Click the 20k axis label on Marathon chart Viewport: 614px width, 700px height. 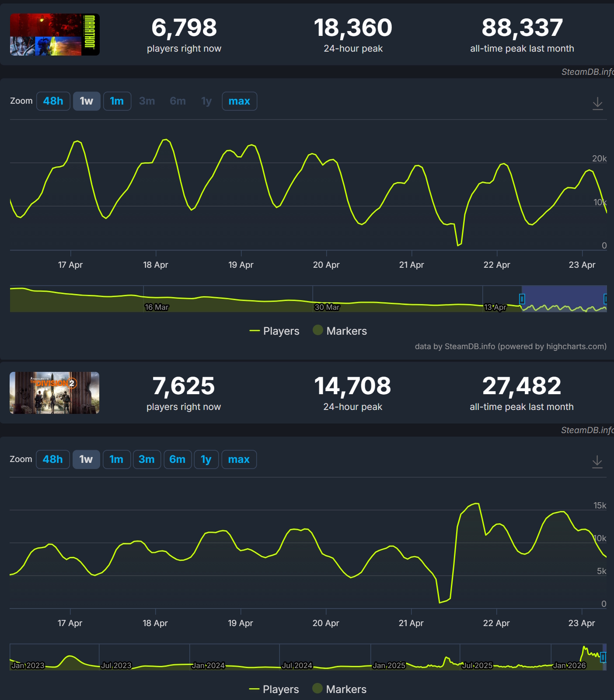(600, 158)
